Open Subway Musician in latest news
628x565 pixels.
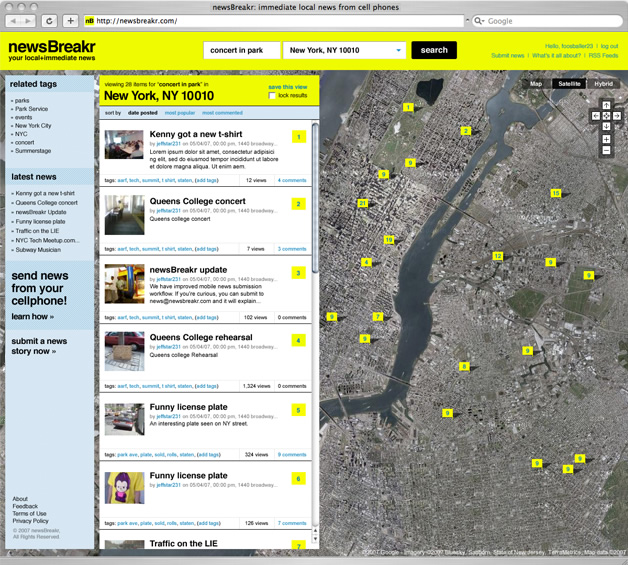[38, 250]
